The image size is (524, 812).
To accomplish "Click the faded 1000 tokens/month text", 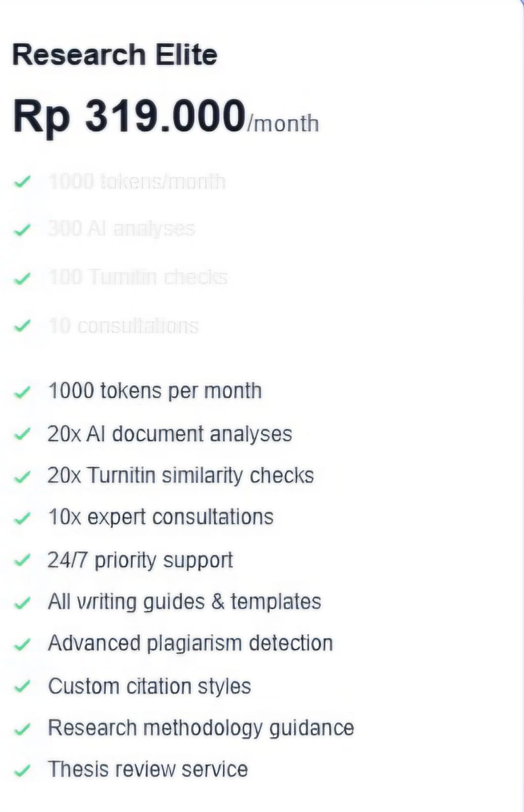I will pyautogui.click(x=137, y=181).
